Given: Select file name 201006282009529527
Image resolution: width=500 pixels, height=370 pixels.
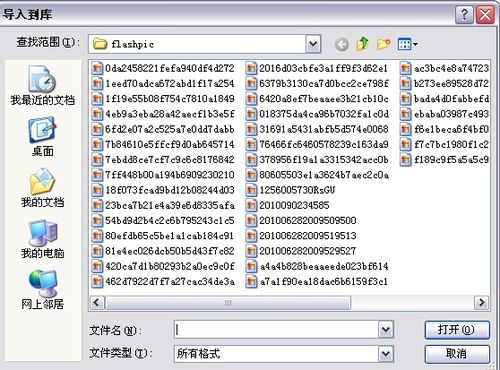Looking at the screenshot, I should (x=308, y=251).
